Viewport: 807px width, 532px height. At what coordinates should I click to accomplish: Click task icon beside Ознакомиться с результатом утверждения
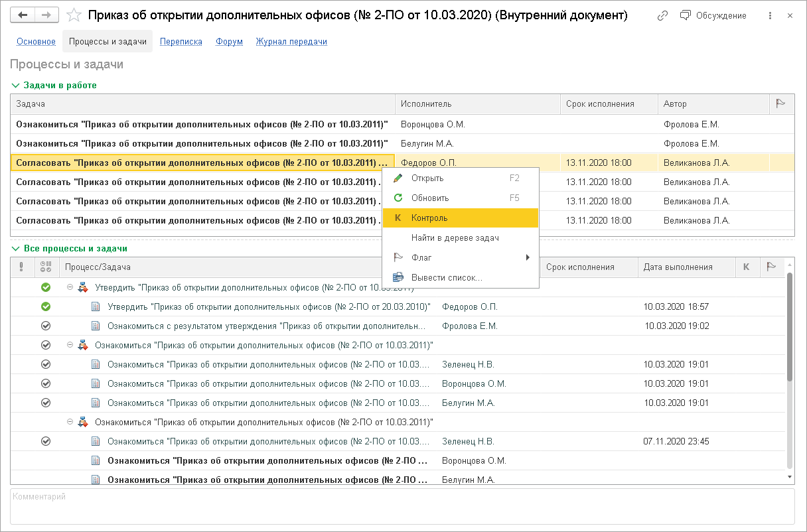96,326
